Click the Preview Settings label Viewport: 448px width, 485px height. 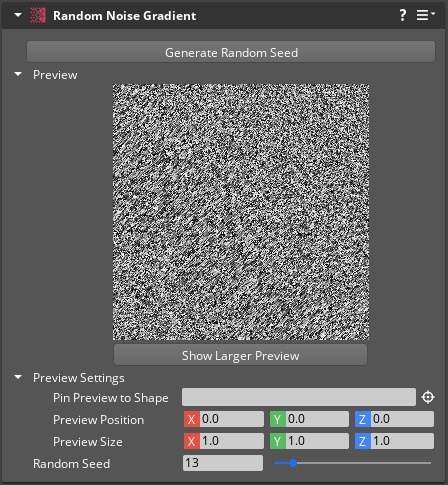click(x=79, y=378)
